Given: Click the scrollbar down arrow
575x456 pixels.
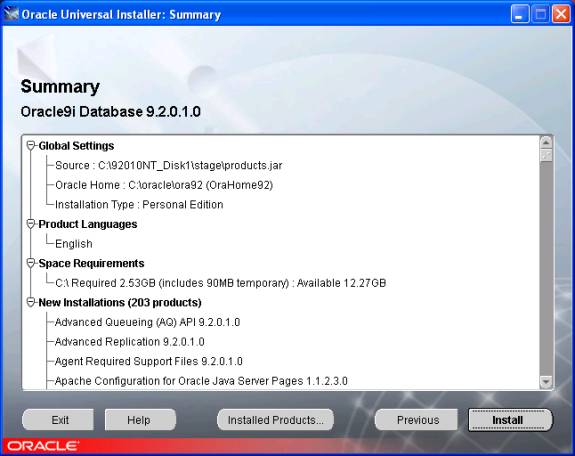Looking at the screenshot, I should pyautogui.click(x=546, y=382).
